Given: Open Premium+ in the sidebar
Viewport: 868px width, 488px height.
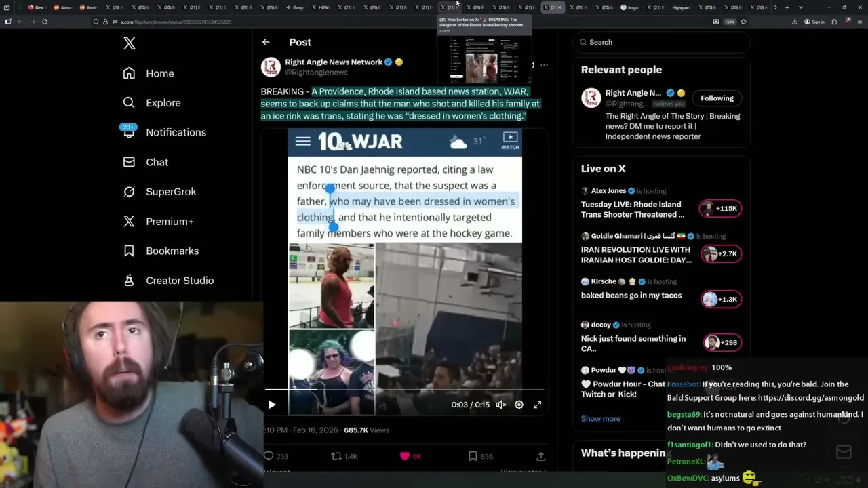Looking at the screenshot, I should pos(158,221).
